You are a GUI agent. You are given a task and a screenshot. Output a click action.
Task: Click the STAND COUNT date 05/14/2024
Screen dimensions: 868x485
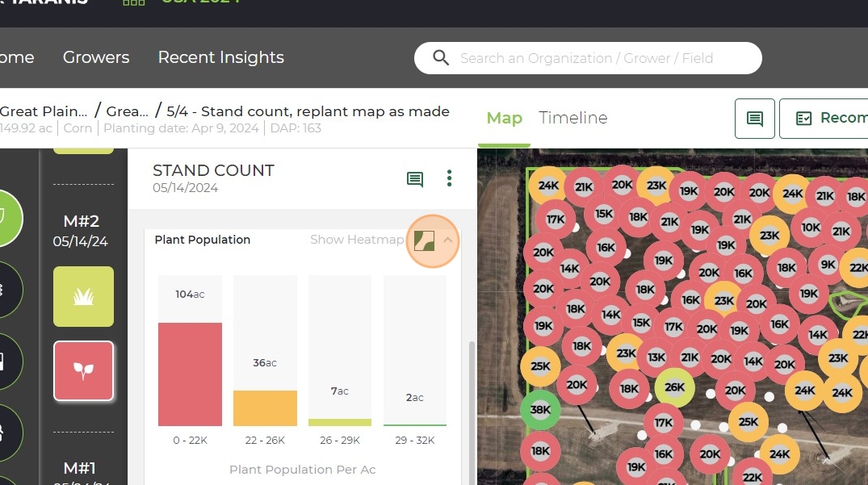[x=186, y=188]
